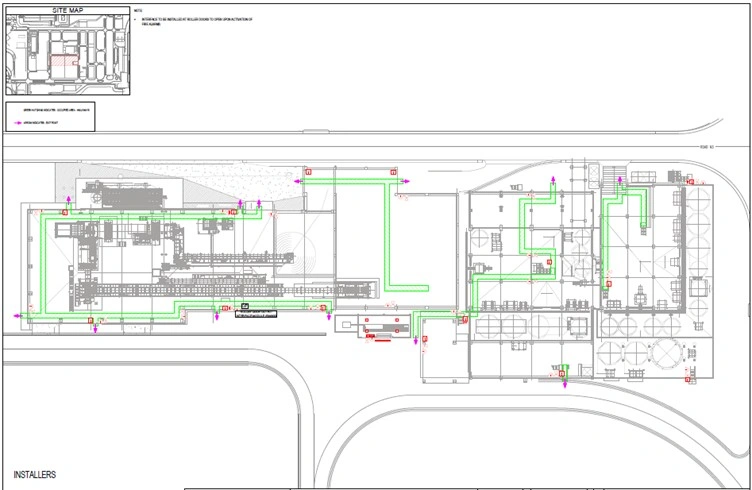The width and height of the screenshot is (752, 490).
Task: Click the INSTALLERS label
Action: (x=35, y=475)
